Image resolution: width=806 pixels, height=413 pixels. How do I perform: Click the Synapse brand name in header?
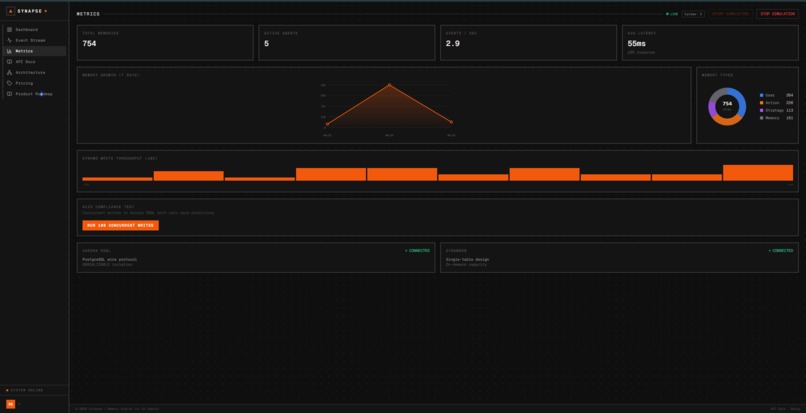(x=30, y=11)
